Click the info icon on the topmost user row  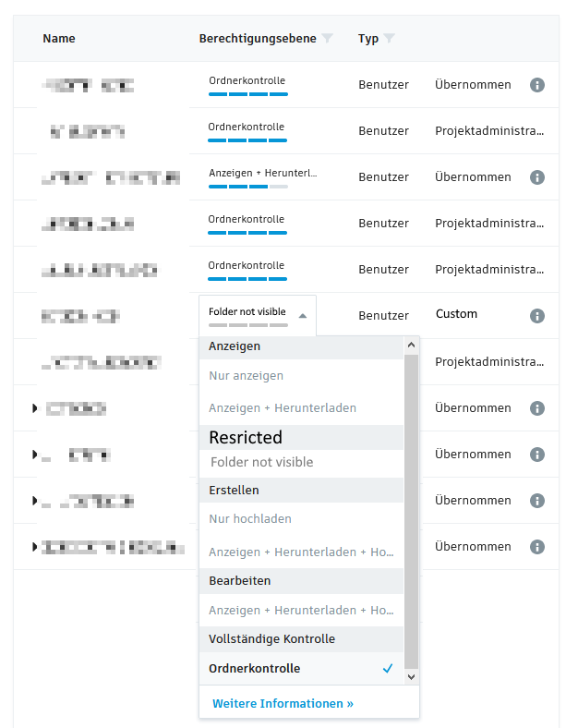537,85
